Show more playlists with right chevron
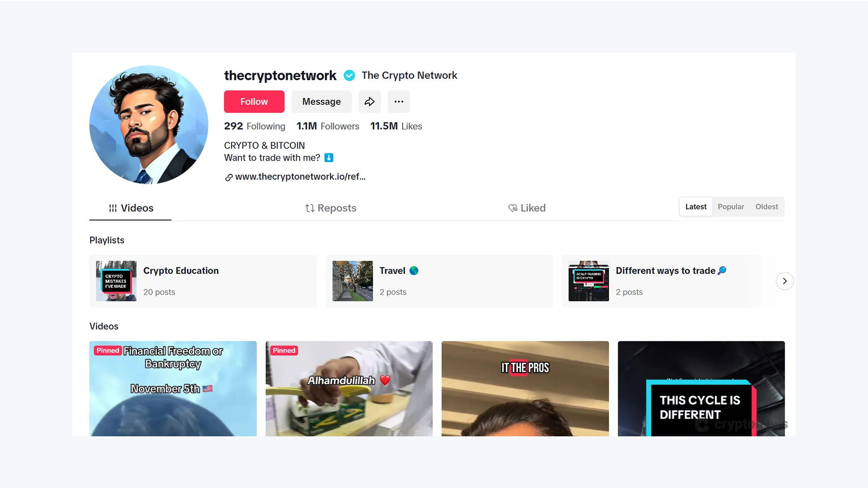Screen dimensions: 868x488 [x=785, y=281]
